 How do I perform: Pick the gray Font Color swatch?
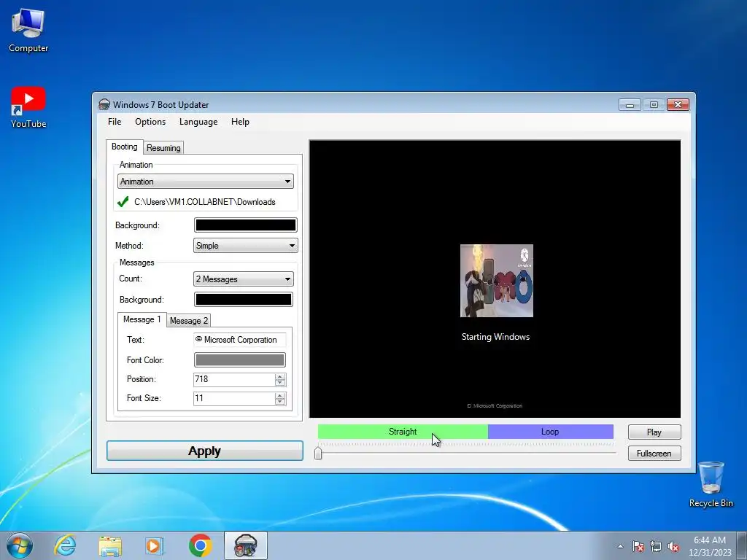click(x=239, y=360)
